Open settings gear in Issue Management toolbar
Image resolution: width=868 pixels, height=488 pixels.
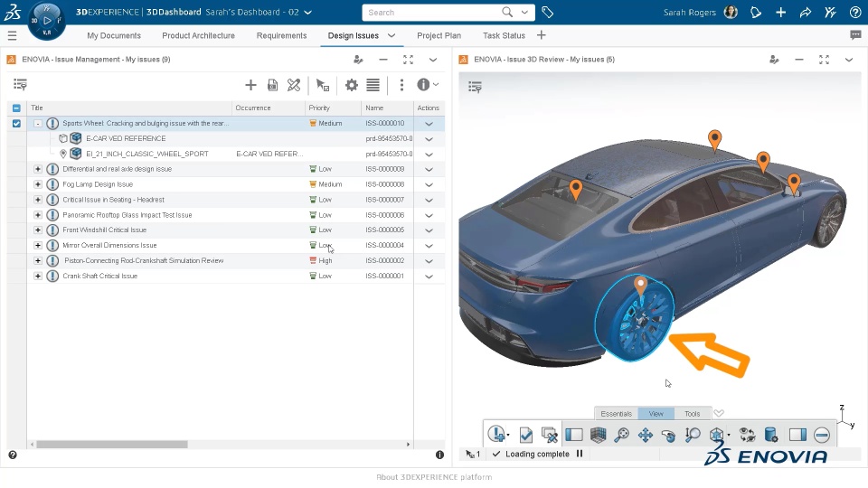[351, 85]
